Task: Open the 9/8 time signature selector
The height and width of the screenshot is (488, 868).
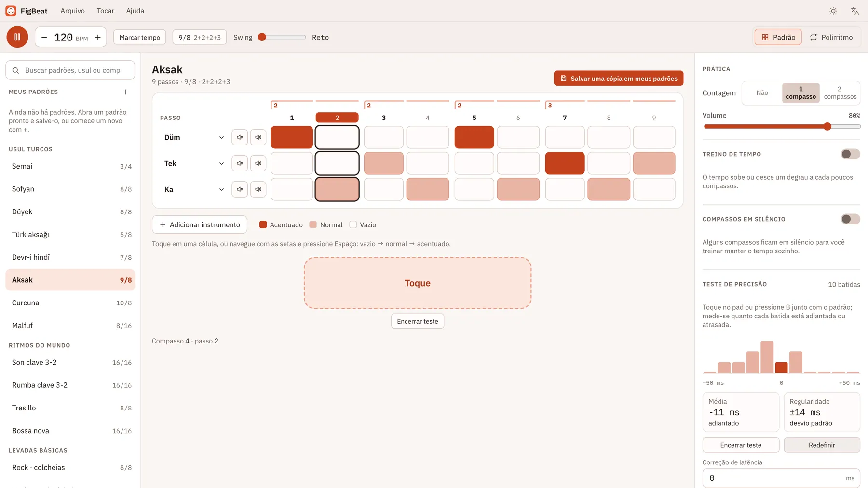Action: point(200,37)
